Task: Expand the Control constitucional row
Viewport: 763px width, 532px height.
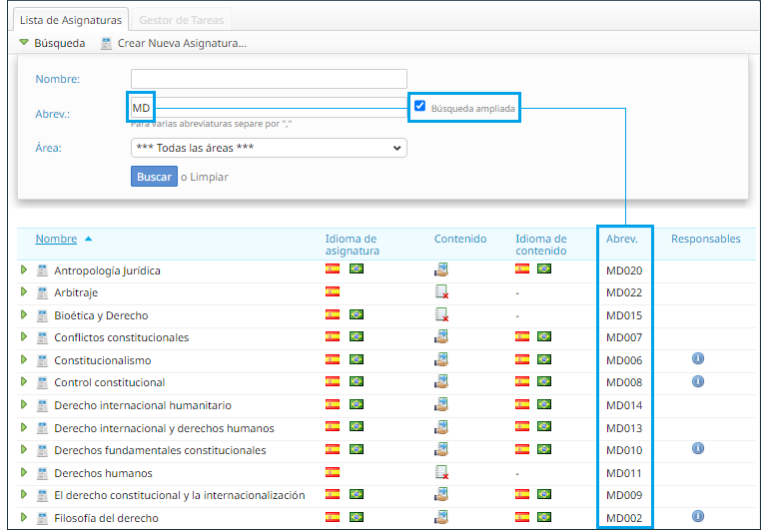Action: point(24,381)
